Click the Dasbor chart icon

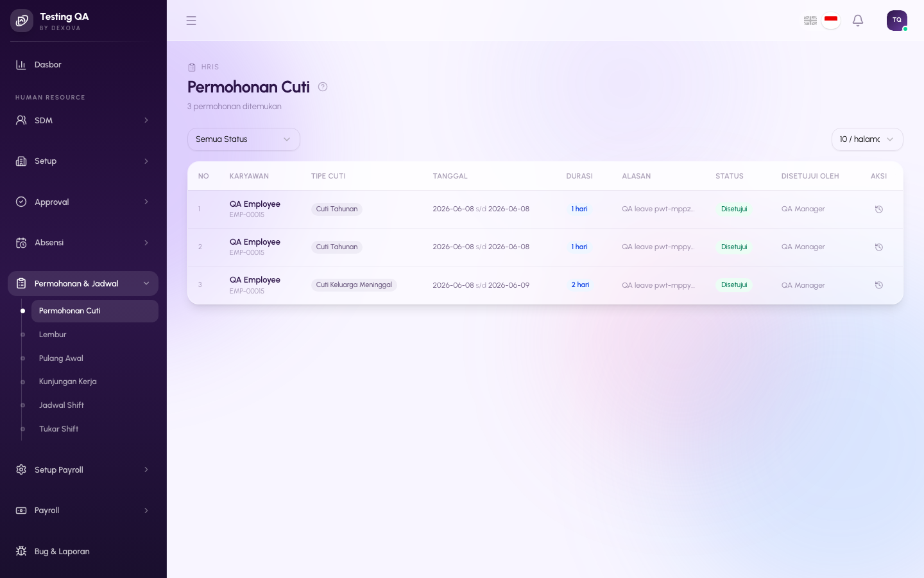[21, 65]
